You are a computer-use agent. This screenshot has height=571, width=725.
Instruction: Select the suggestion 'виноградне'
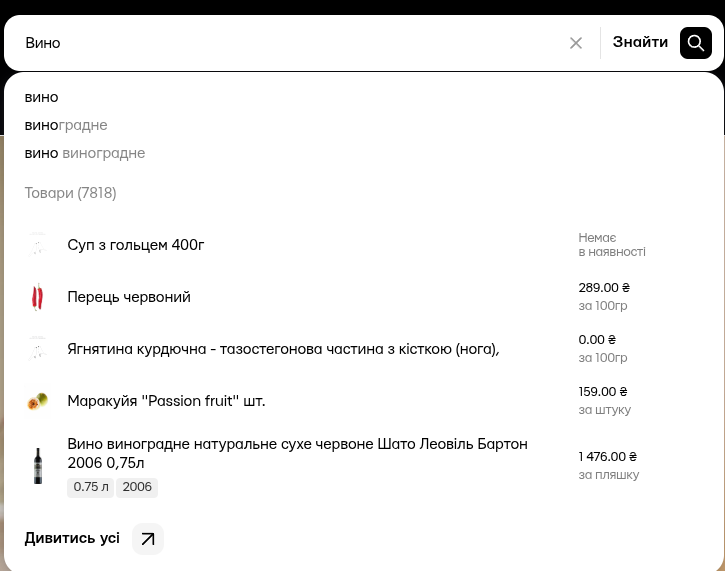click(66, 125)
